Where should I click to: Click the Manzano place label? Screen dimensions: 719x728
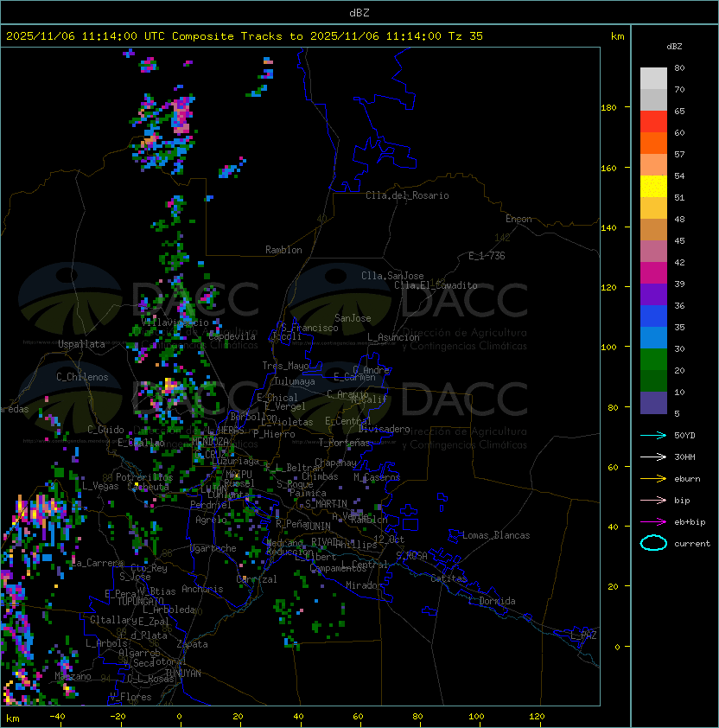pos(73,676)
